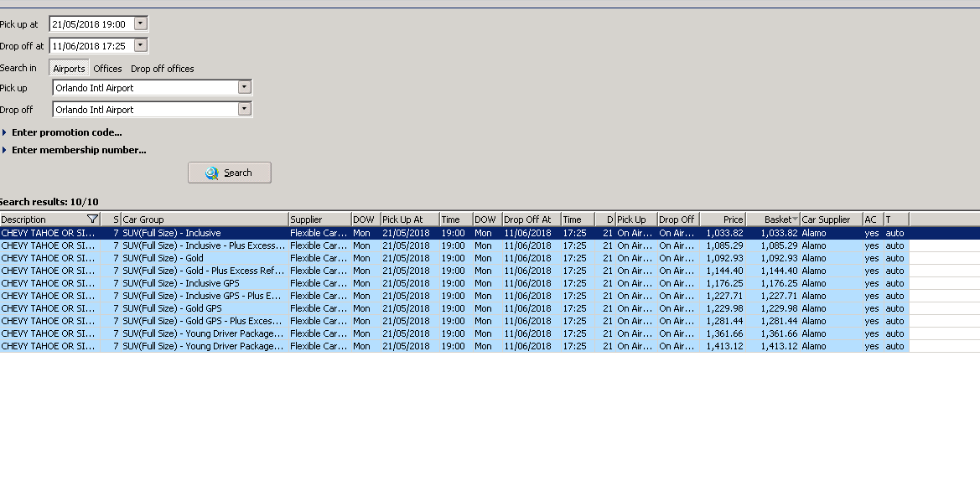Screen dimensions: 980x501
Task: Sort by Car Group column header
Action: click(x=205, y=220)
